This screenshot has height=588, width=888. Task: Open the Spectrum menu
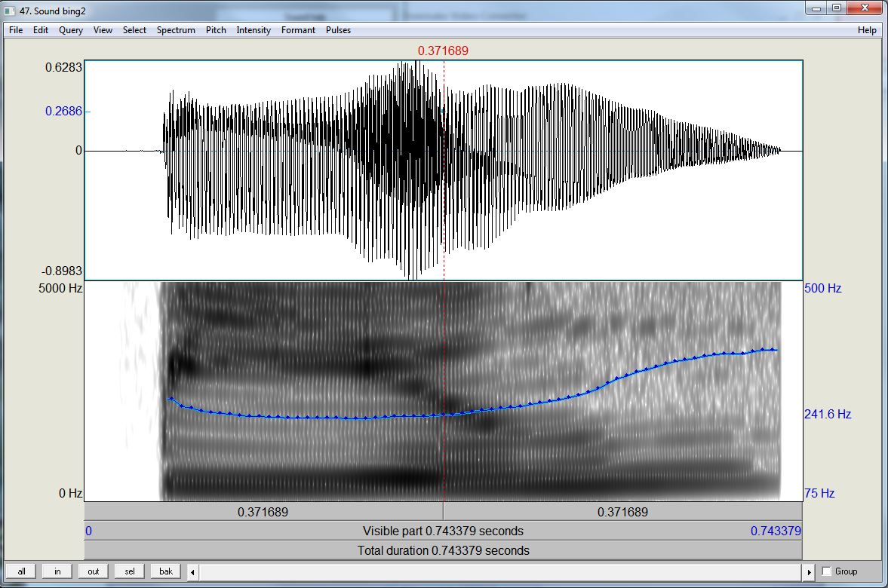click(x=176, y=30)
